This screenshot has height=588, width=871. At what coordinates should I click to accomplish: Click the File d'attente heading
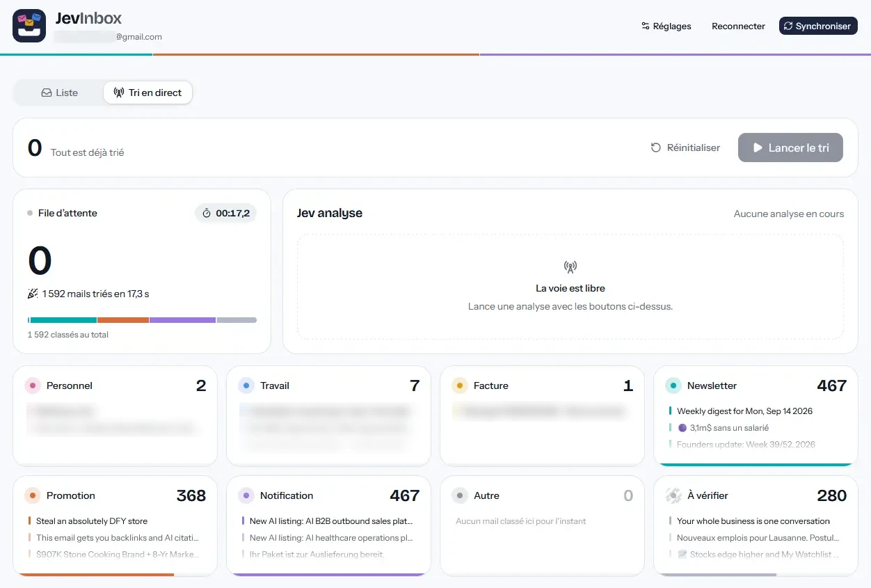(67, 213)
